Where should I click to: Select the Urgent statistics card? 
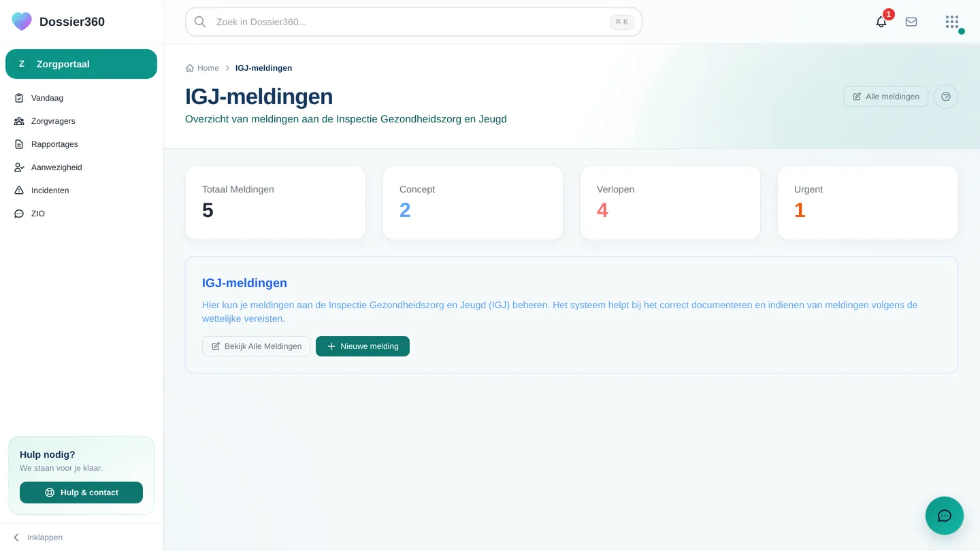pos(868,203)
